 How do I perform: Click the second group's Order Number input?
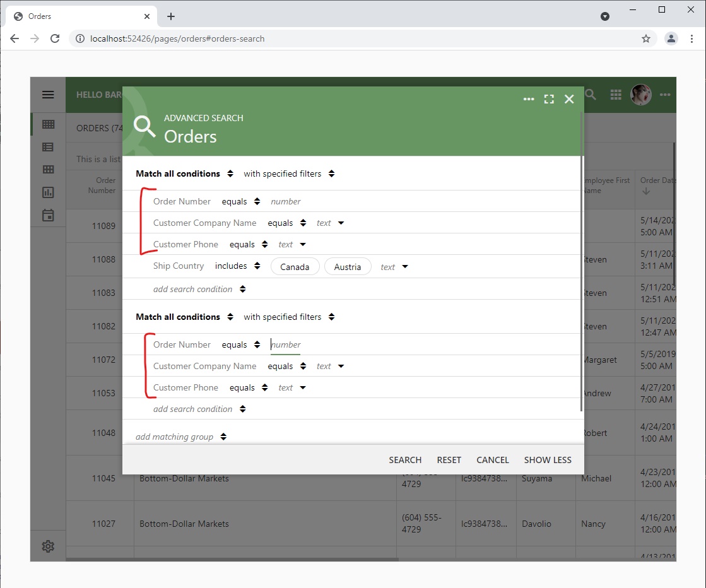click(286, 344)
